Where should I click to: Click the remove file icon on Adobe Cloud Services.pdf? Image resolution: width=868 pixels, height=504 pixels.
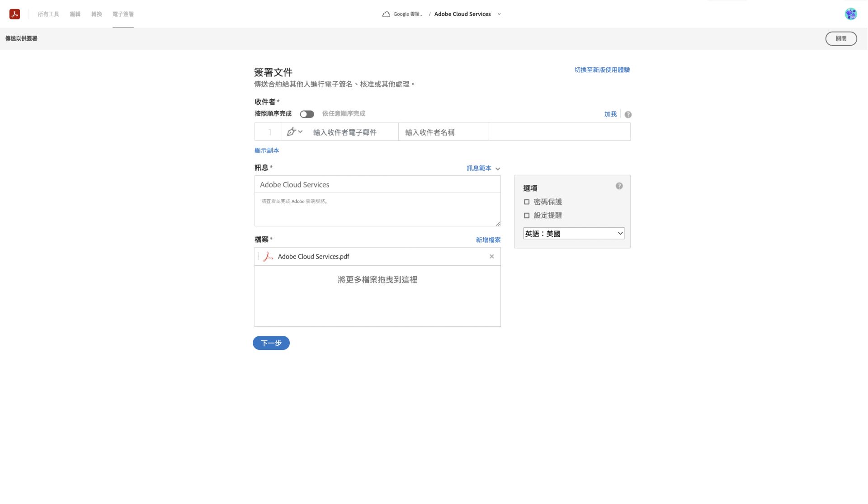click(x=491, y=256)
